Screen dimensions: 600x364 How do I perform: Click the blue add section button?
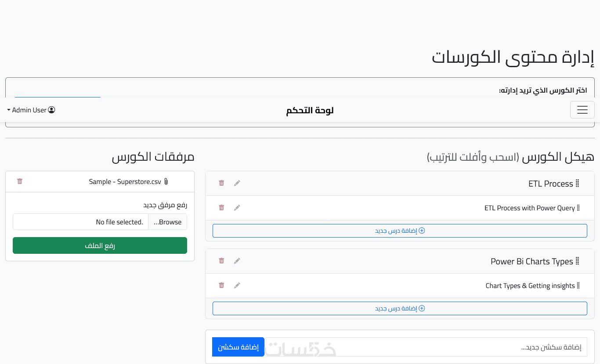pyautogui.click(x=238, y=347)
